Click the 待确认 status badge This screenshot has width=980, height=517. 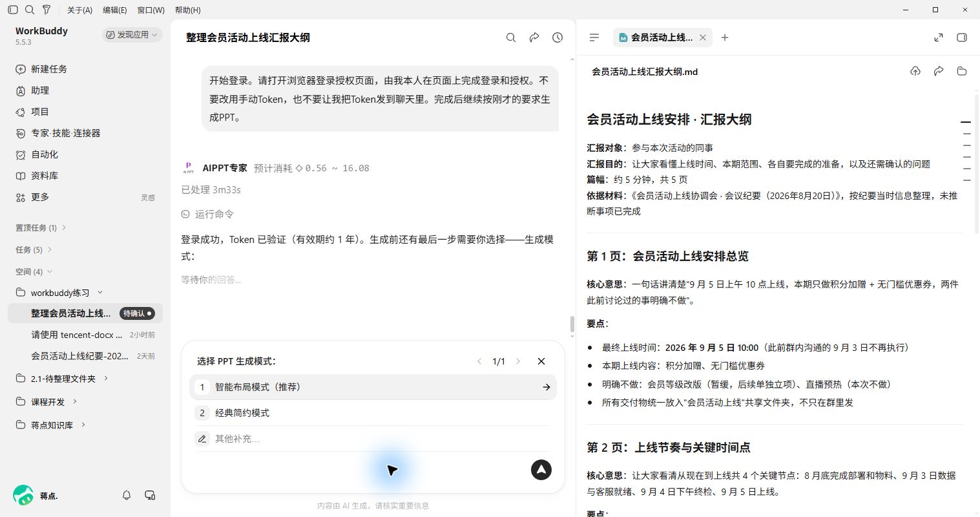click(x=138, y=313)
